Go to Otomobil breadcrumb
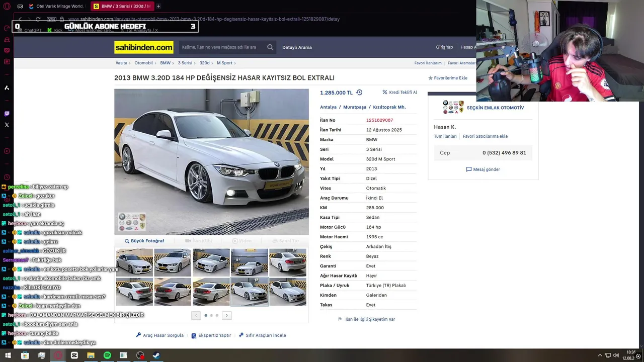The image size is (644, 362). [143, 63]
